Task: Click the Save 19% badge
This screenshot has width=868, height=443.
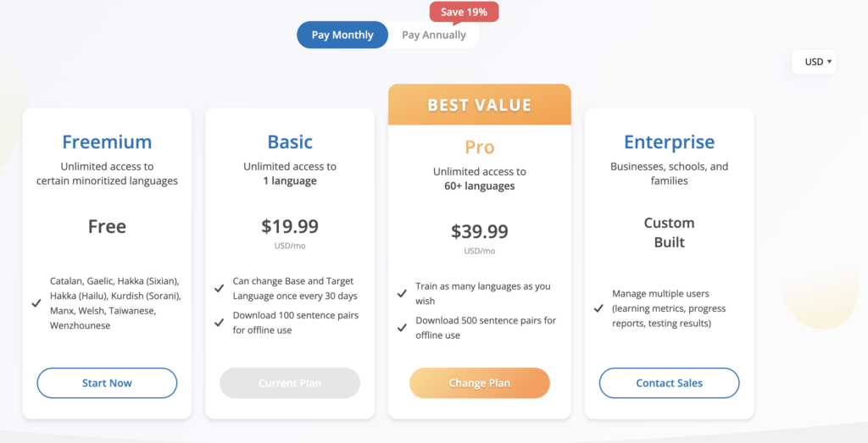Action: tap(464, 12)
